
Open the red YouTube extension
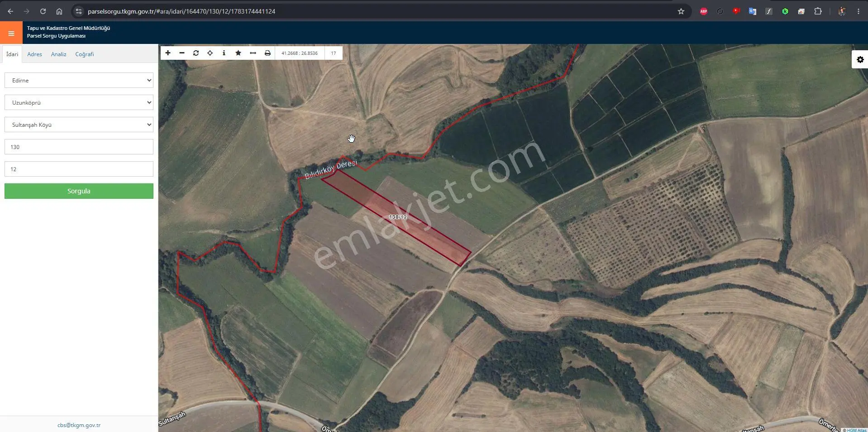[x=736, y=11]
